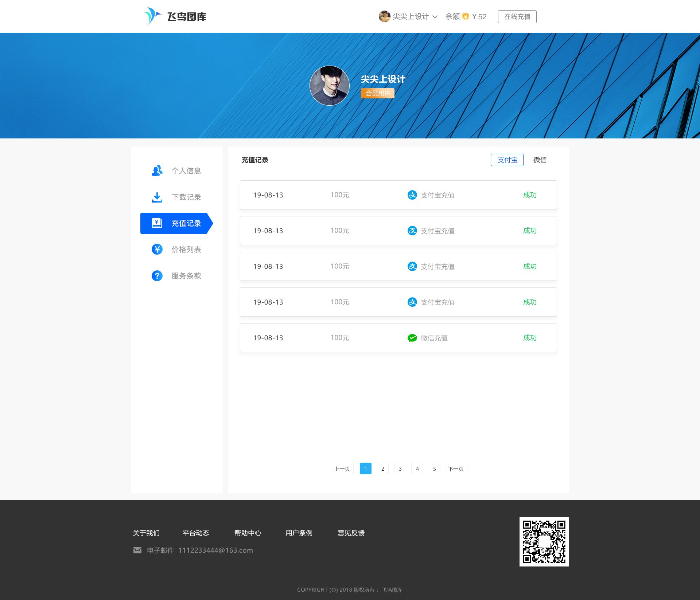Click the small user avatar in header
Screen dimensions: 700x600
pos(384,16)
